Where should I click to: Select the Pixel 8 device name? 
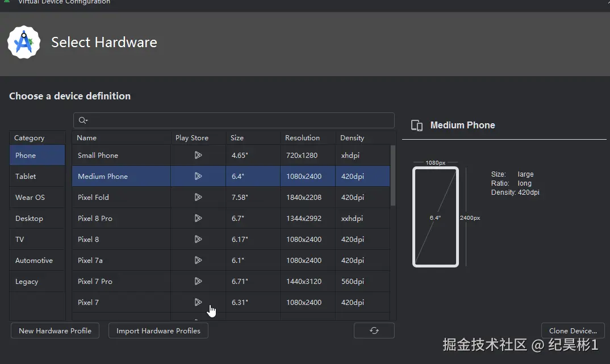pyautogui.click(x=88, y=239)
